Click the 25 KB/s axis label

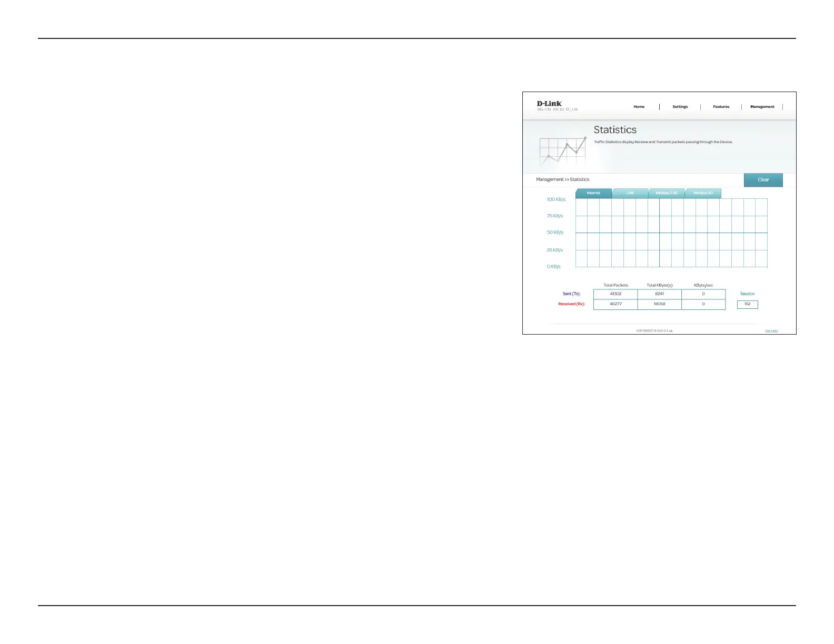coord(554,250)
